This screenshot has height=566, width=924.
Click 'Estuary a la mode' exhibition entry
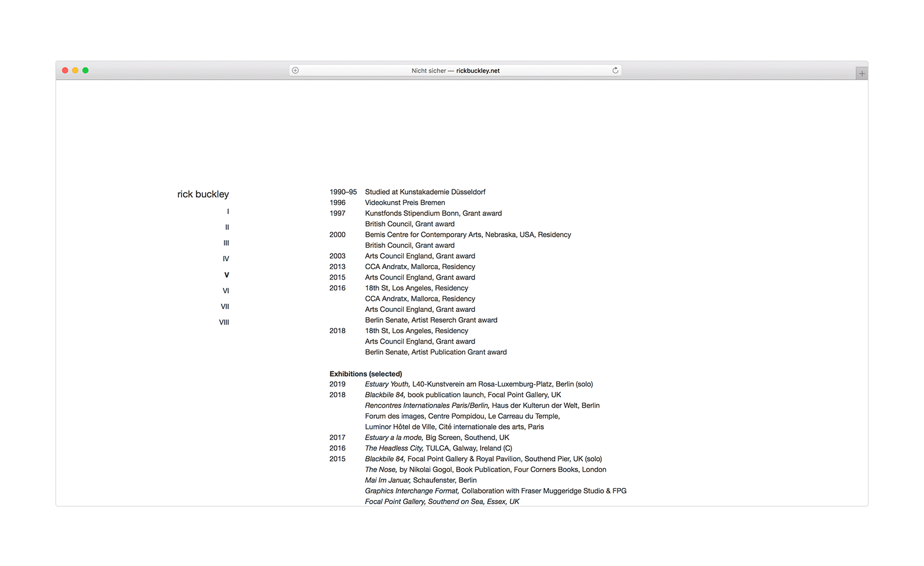(437, 438)
